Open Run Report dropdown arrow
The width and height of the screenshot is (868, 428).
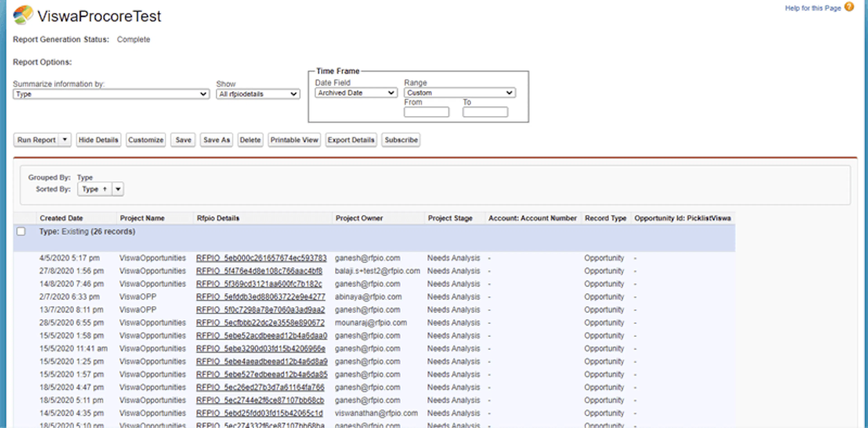tap(65, 140)
